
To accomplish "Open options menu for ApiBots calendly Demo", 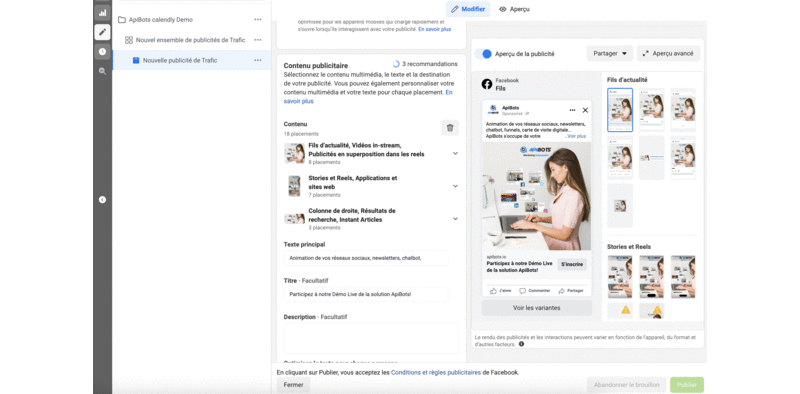I will [x=258, y=19].
